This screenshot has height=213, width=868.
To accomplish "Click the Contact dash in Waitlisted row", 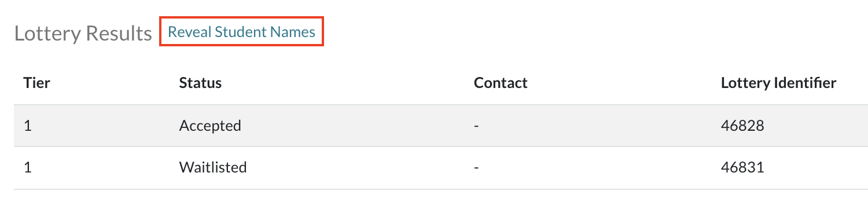I will (x=476, y=167).
